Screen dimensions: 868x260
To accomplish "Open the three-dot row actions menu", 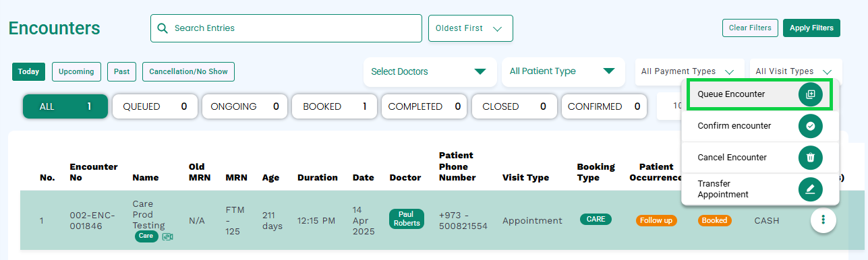I will tap(823, 220).
